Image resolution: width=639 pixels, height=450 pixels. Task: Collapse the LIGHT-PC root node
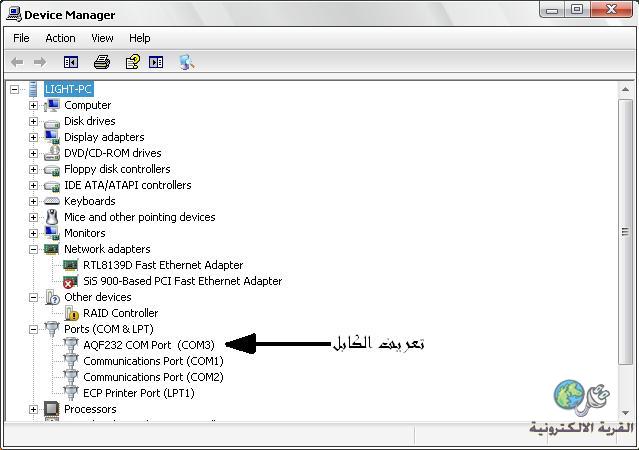(x=15, y=89)
